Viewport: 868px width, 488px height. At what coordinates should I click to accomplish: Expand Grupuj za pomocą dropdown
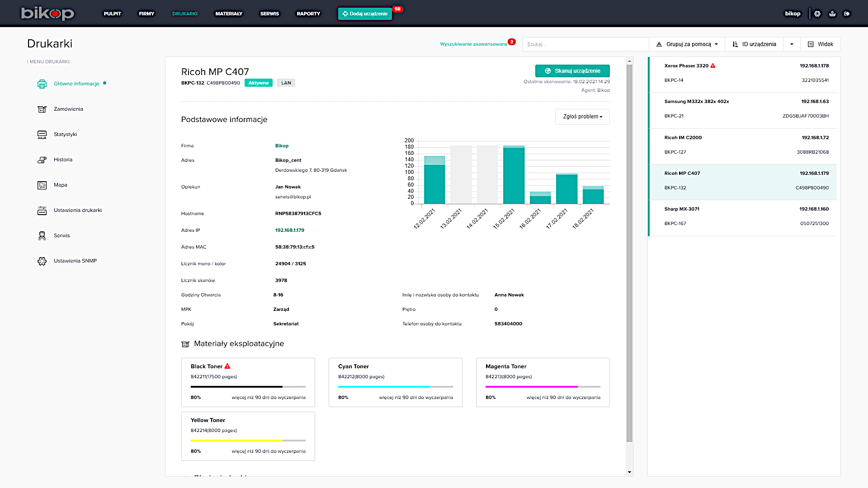687,44
